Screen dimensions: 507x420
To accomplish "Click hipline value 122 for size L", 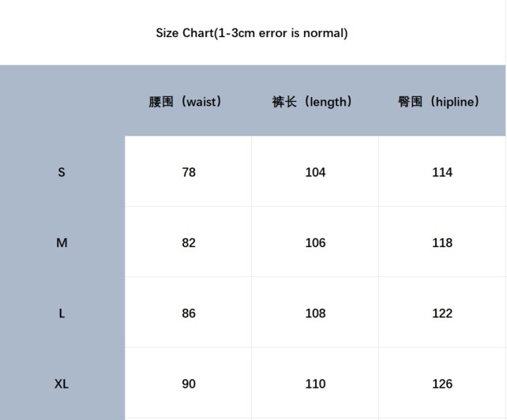I will pos(442,313).
